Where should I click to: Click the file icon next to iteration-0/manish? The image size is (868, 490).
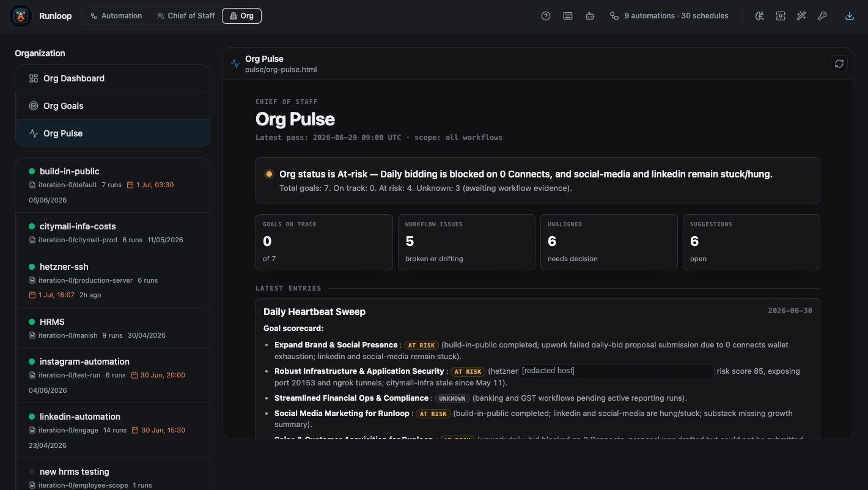32,335
